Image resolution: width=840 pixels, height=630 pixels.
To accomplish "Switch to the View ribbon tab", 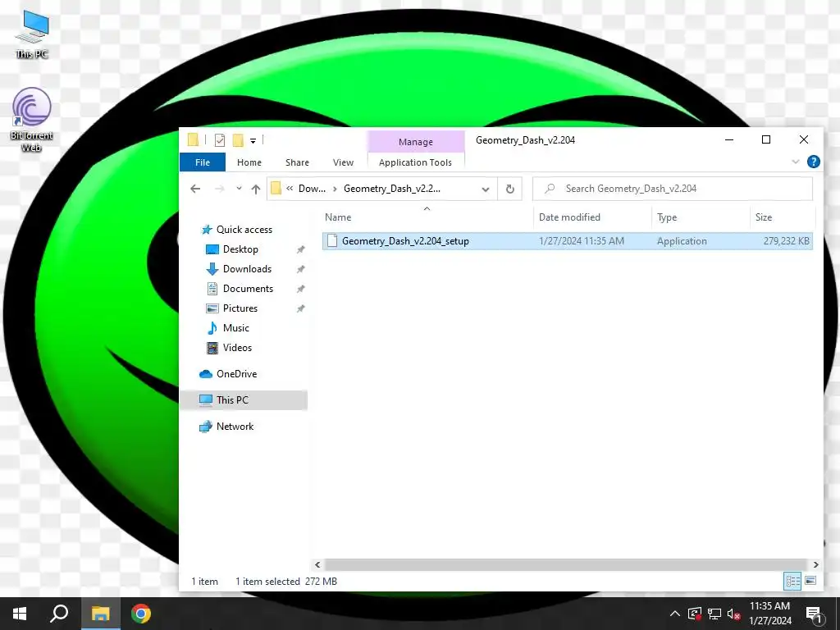I will click(x=343, y=162).
